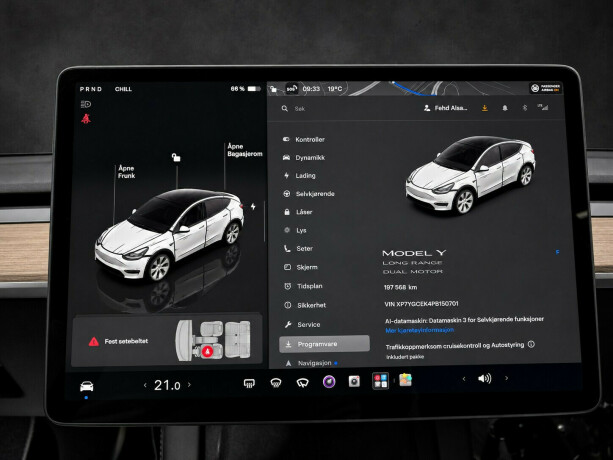The image size is (613, 460).
Task: Tap the Bluetooth icon
Action: tap(525, 107)
